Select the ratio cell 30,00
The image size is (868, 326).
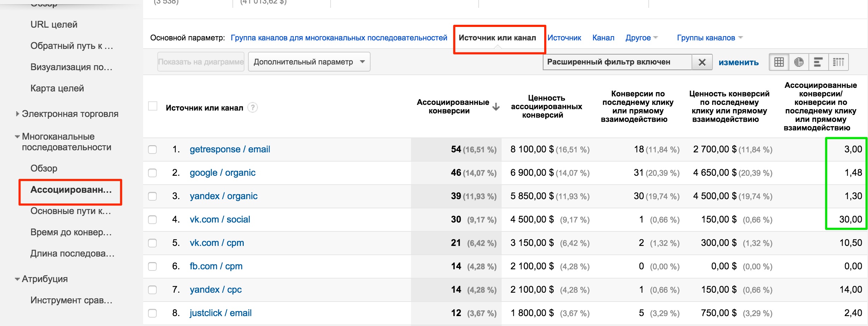click(850, 219)
